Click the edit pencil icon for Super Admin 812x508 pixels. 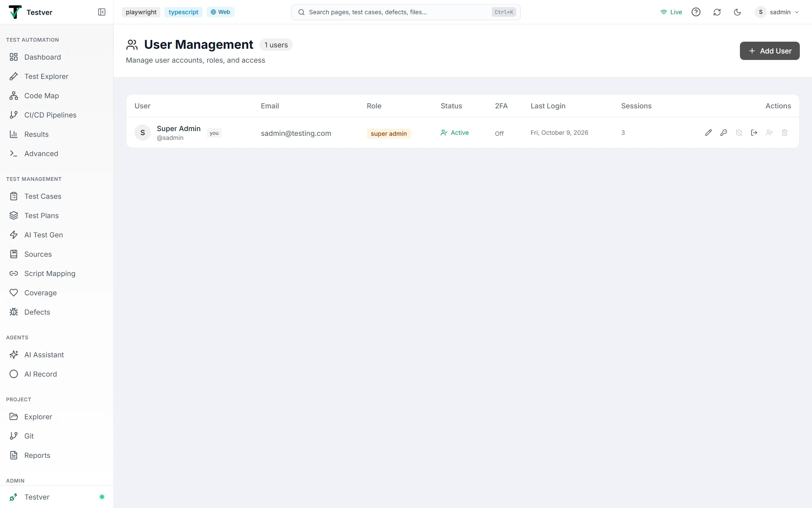click(708, 133)
